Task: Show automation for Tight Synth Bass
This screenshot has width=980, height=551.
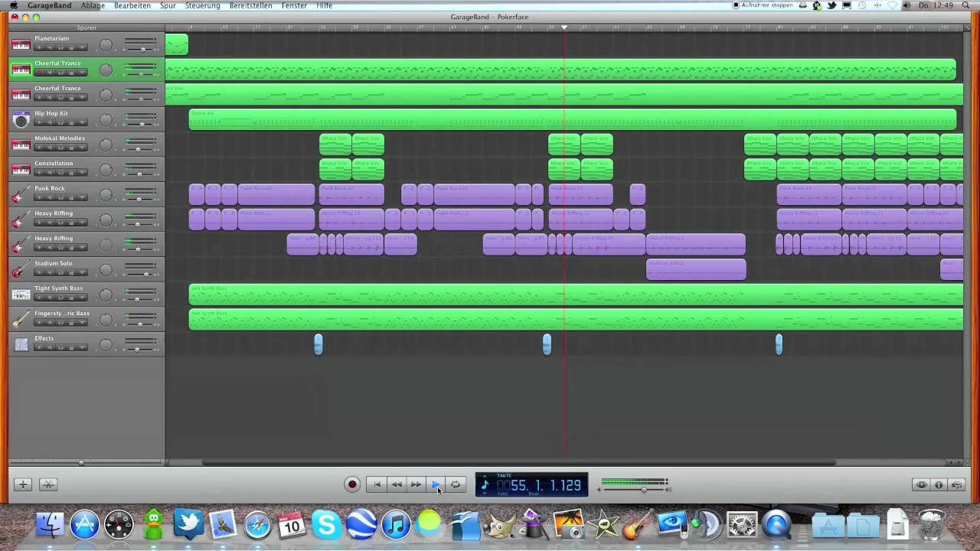Action: click(82, 298)
